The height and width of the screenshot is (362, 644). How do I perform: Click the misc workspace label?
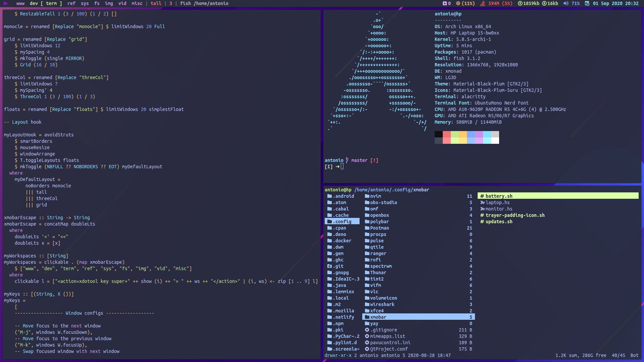tap(137, 3)
